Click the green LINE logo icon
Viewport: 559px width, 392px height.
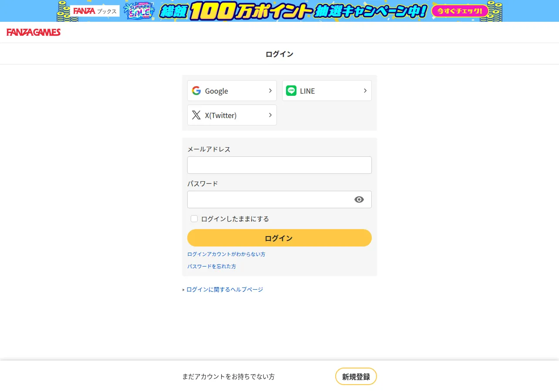point(291,91)
